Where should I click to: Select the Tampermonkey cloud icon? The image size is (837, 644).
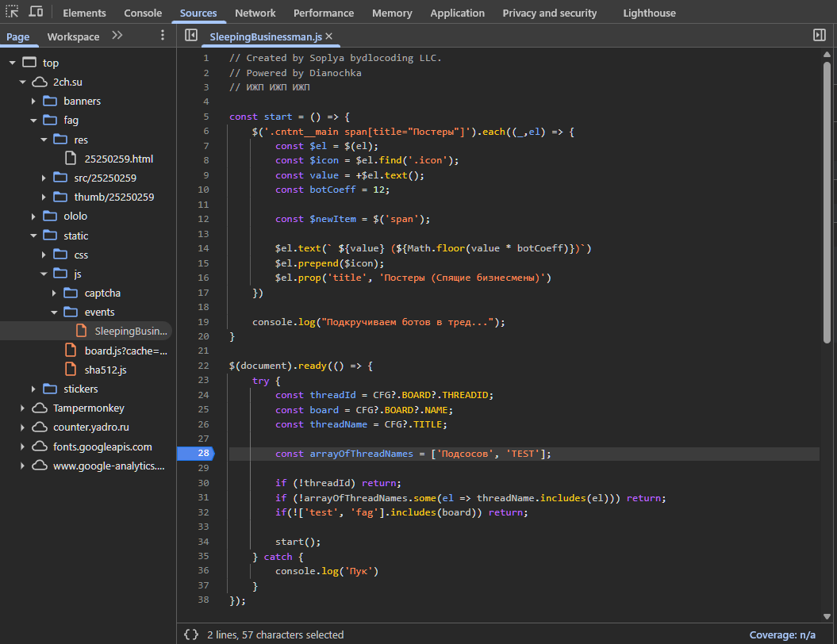(x=40, y=408)
